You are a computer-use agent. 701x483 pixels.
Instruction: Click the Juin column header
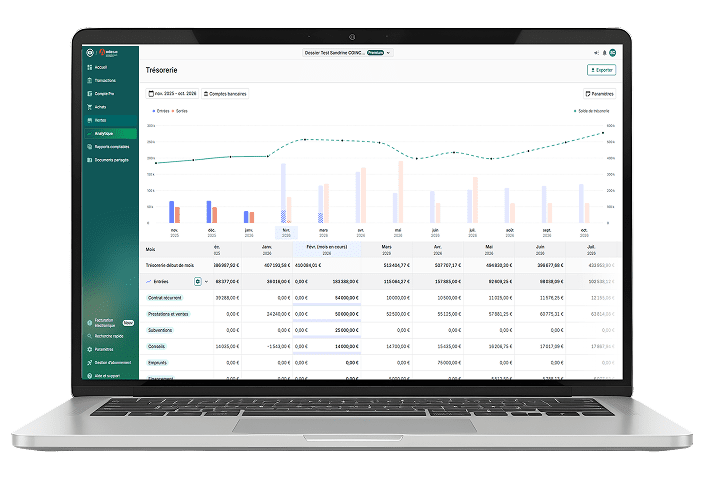540,250
